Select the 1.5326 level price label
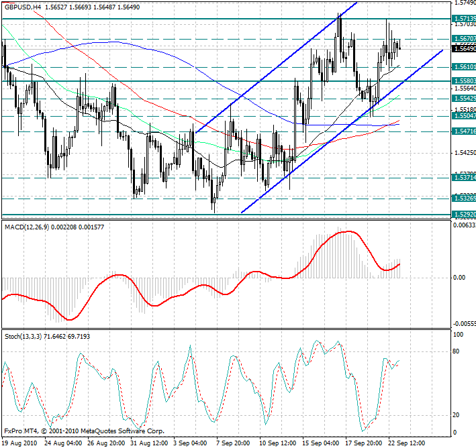Screen dimensions: 476x448 pos(464,199)
